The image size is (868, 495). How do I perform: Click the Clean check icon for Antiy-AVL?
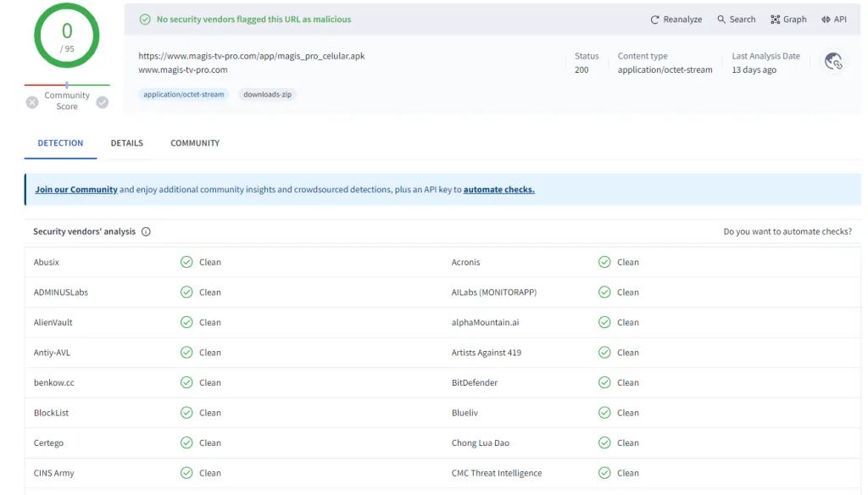click(x=186, y=352)
